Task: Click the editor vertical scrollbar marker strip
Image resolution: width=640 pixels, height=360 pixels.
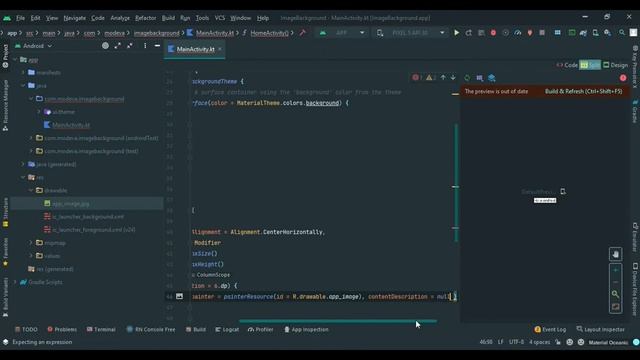Action: tap(456, 182)
